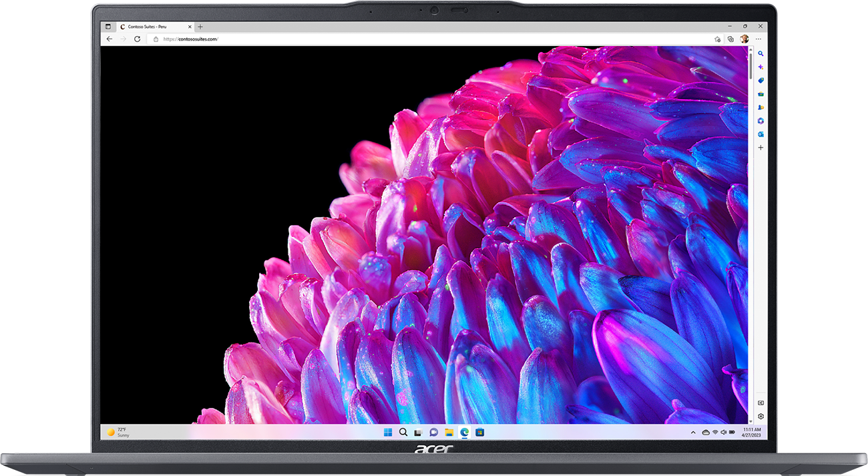Go back using the back arrow

point(110,39)
